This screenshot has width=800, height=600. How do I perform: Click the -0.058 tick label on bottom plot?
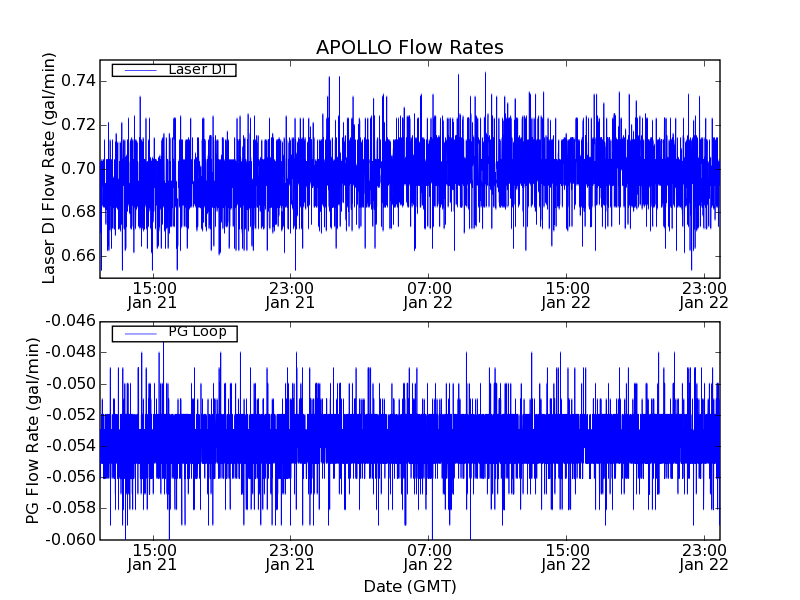tap(71, 508)
